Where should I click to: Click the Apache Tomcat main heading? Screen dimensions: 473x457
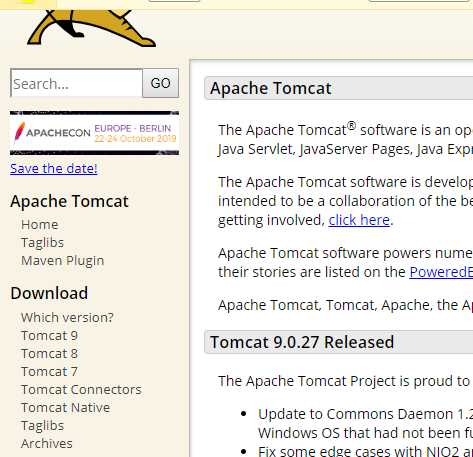(271, 88)
